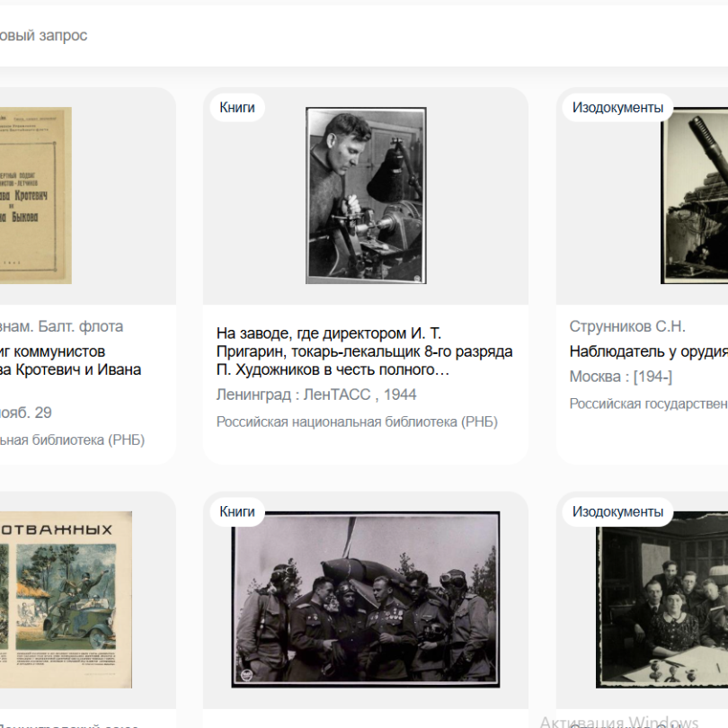This screenshot has width=728, height=728.
Task: Click 'Российская государственная' library name under Струнников
Action: click(x=648, y=404)
